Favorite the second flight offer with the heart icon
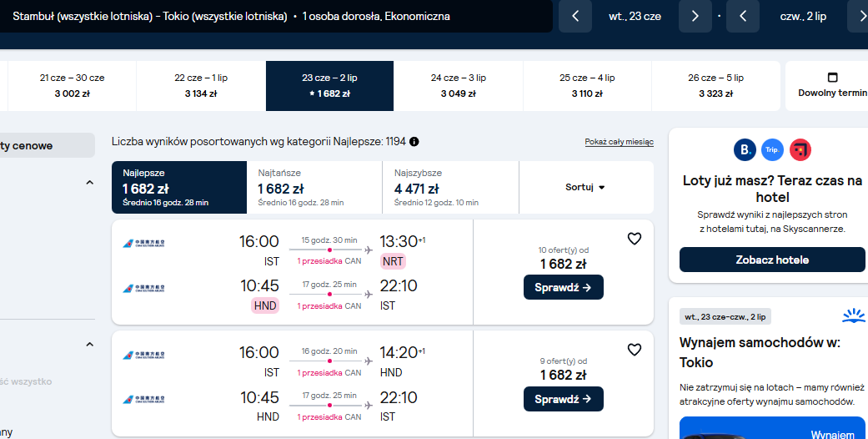 [634, 350]
